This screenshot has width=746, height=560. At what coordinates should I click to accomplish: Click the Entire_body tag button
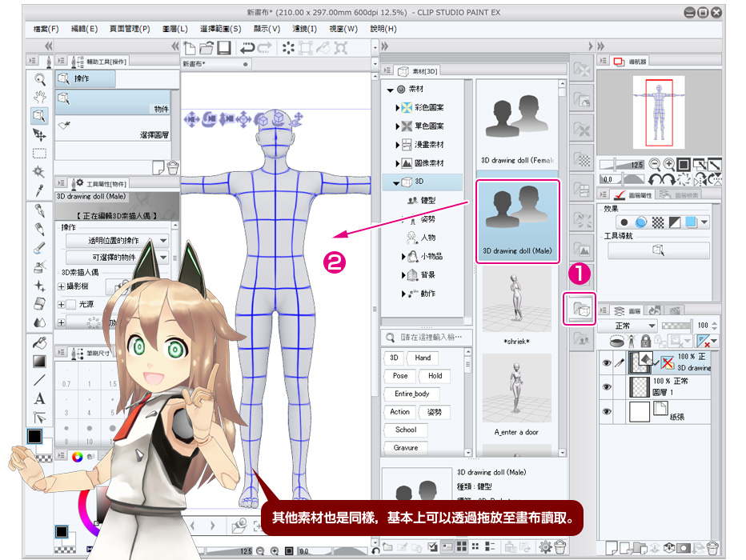tap(411, 394)
